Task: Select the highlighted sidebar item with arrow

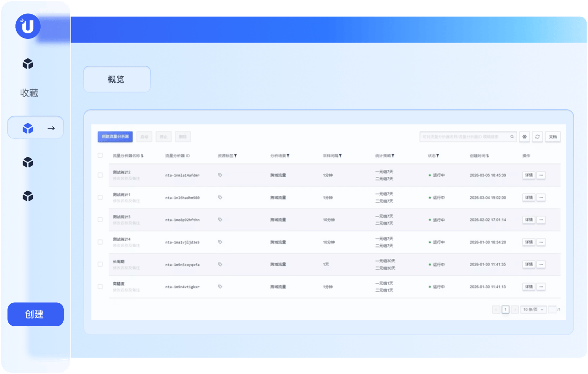Action: click(x=36, y=128)
